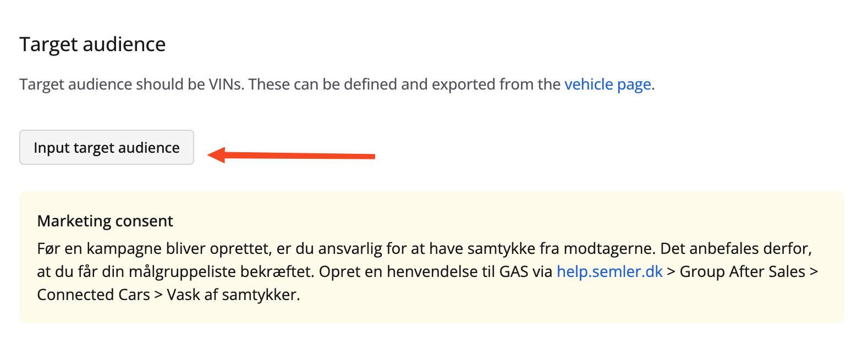Click the Target audience heading
Screen dimensions: 868x355
(x=92, y=45)
